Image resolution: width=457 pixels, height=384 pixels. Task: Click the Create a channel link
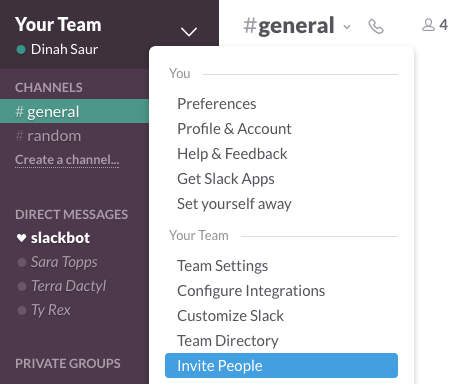[x=67, y=160]
